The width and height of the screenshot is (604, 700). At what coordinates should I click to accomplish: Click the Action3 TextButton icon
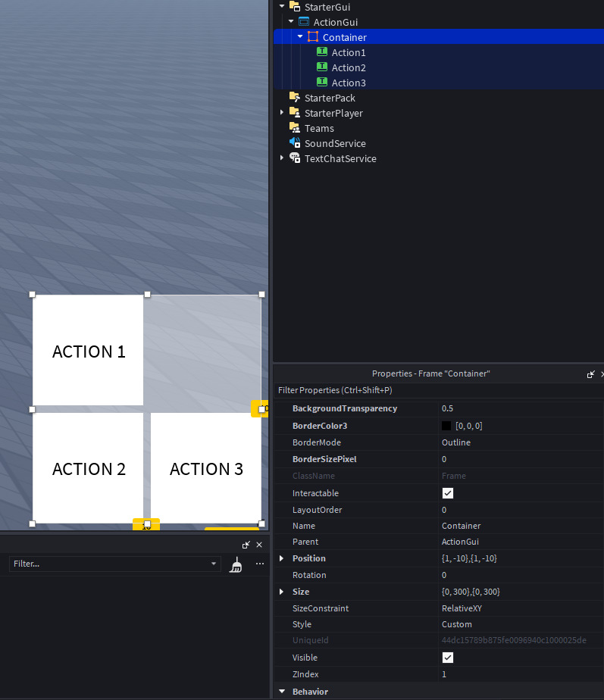[x=322, y=82]
